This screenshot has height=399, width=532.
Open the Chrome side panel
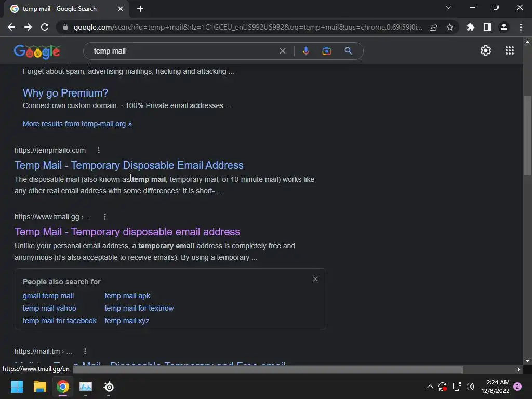(487, 27)
